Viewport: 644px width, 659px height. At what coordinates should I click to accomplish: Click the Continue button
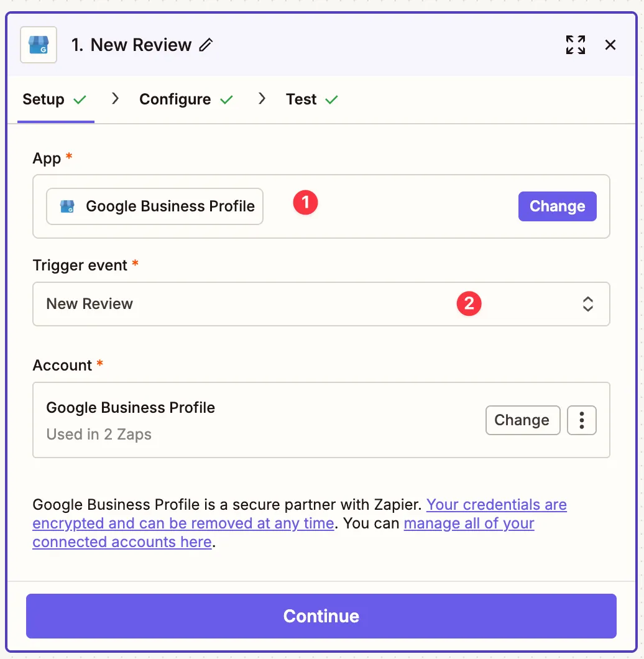pos(321,616)
